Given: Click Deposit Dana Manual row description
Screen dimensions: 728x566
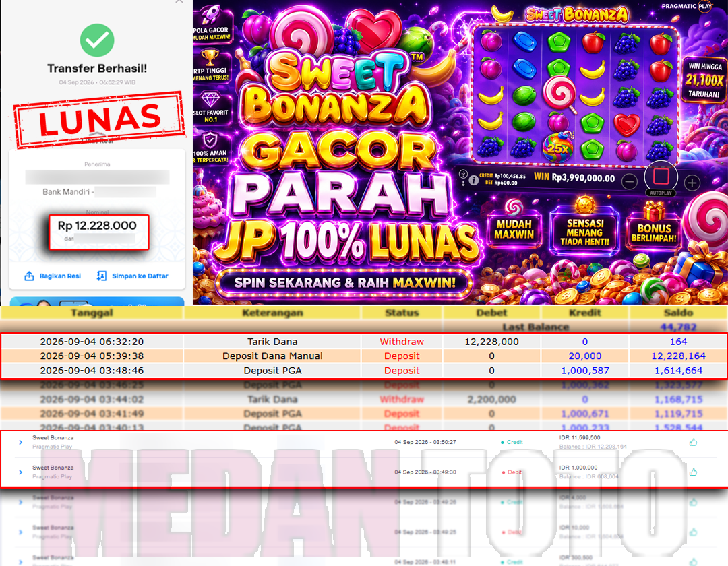Looking at the screenshot, I should 272,356.
